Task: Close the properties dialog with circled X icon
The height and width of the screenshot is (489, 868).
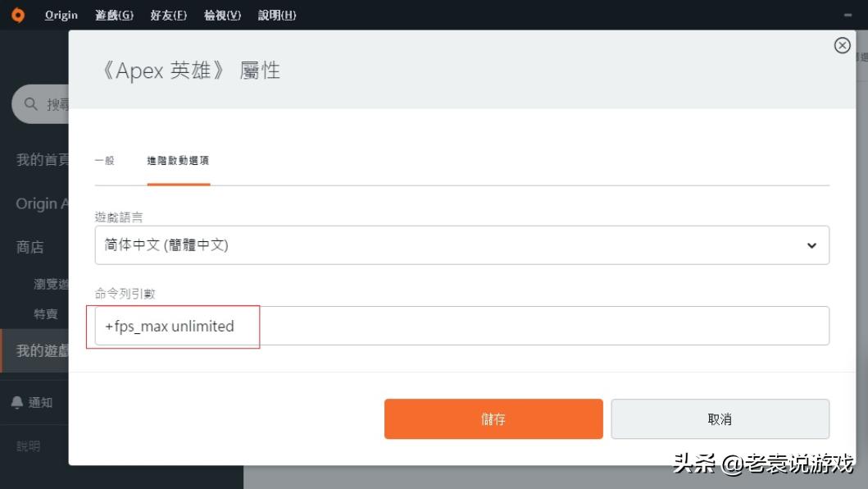Action: point(843,45)
